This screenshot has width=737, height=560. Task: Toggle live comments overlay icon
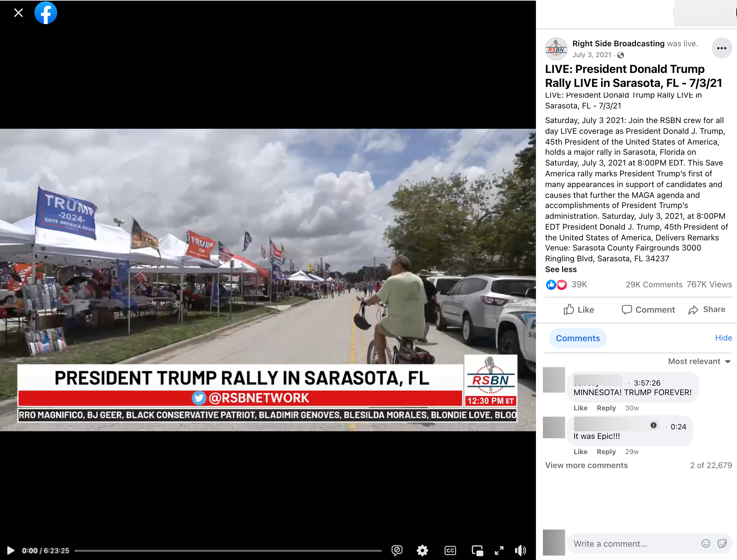pyautogui.click(x=397, y=550)
